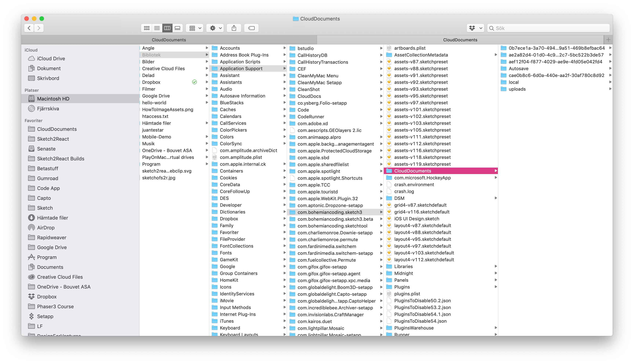Click the Edit Tags toolbar icon
Image resolution: width=634 pixels, height=364 pixels.
[x=251, y=28]
